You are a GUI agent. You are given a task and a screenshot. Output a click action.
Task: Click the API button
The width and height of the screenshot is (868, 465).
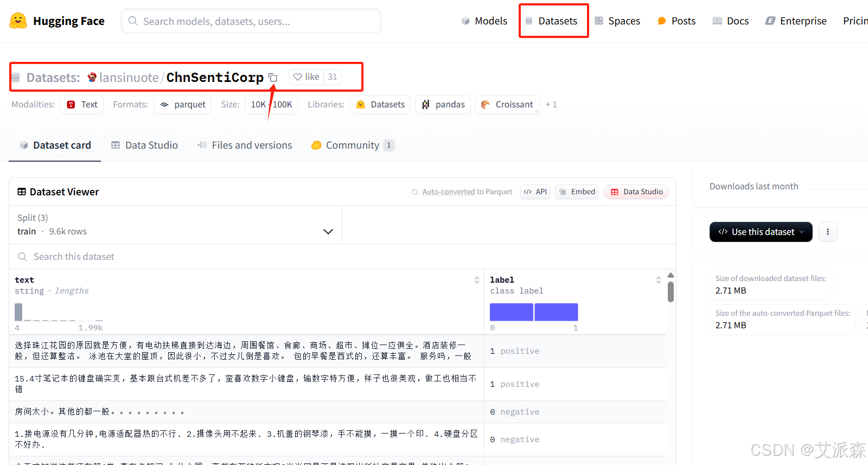tap(535, 192)
